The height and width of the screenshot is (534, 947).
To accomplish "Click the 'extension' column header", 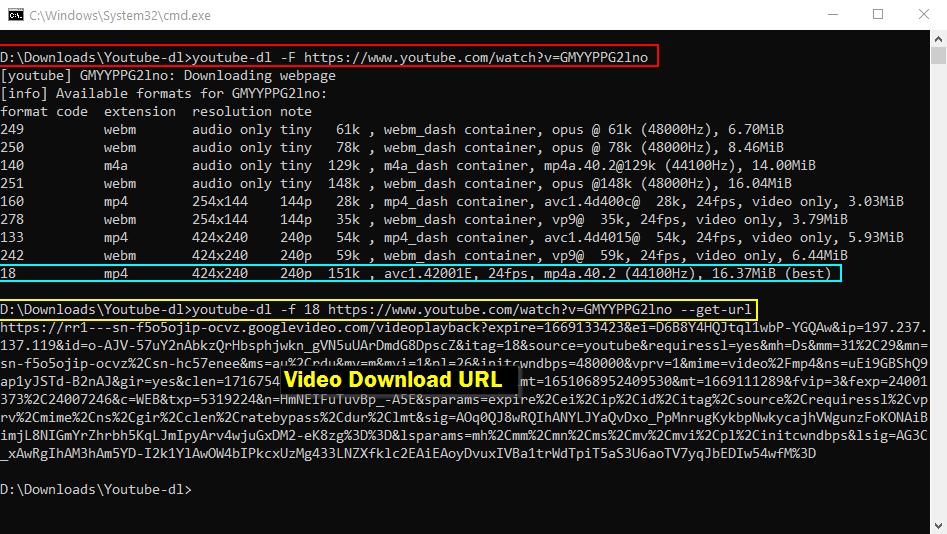I will click(x=140, y=112).
